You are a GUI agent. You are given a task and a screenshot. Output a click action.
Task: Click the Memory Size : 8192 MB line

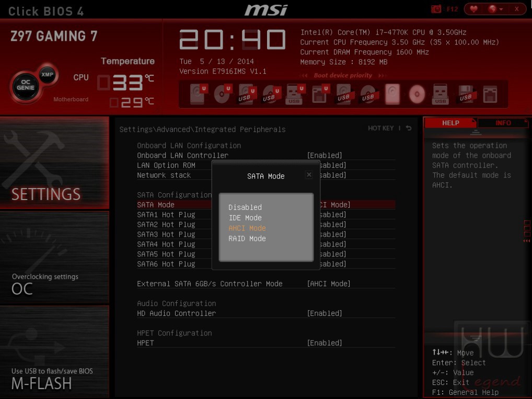(x=343, y=62)
